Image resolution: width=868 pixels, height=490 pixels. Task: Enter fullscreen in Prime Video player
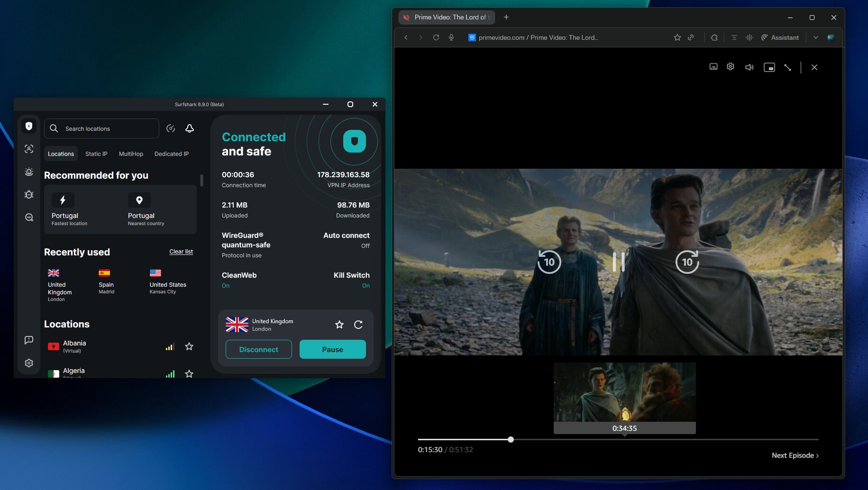(788, 67)
